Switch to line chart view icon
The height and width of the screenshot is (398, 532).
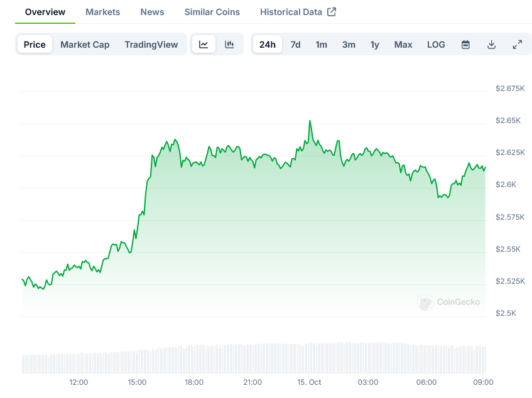[x=204, y=45]
